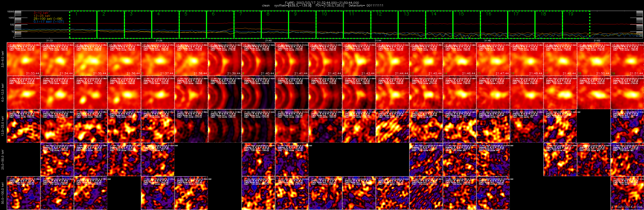The width and height of the screenshot is (644, 210).
Task: Click the 21:32 time axis label
Action: pos(49,40)
